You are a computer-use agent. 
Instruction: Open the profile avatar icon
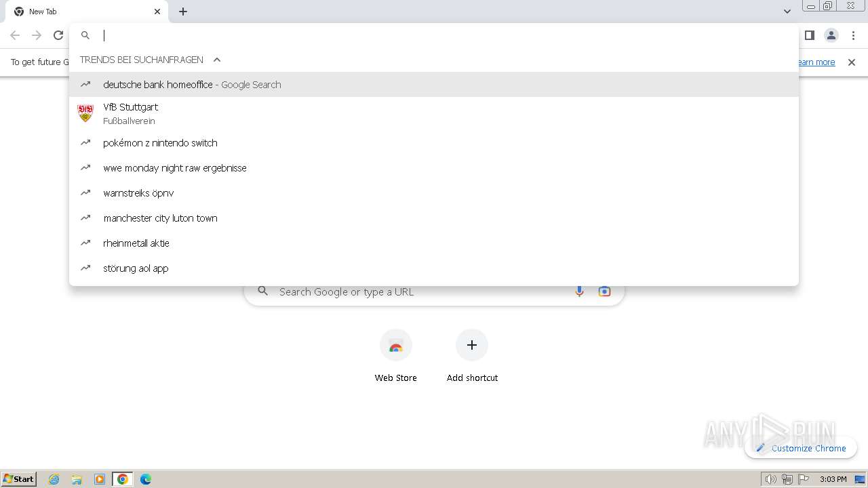click(831, 35)
